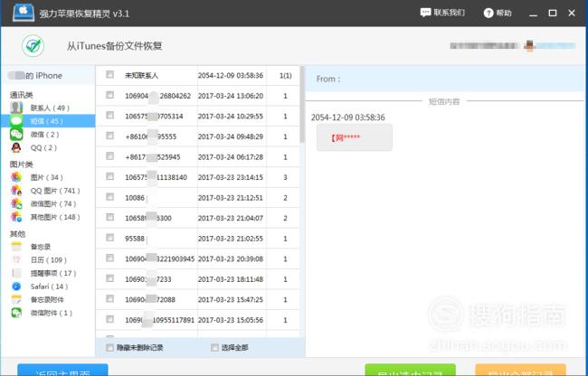Click the 的 iPhone device label
The height and width of the screenshot is (376, 588).
pos(44,76)
